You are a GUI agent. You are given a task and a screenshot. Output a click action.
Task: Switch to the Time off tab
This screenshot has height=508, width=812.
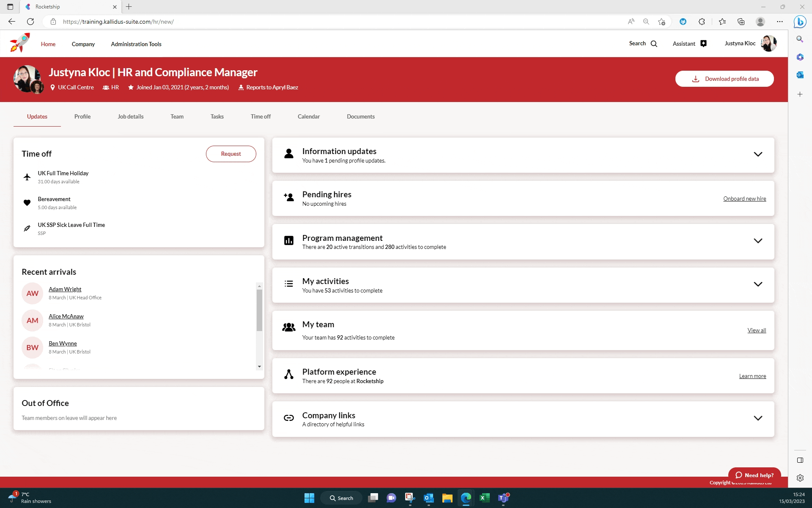pyautogui.click(x=261, y=116)
